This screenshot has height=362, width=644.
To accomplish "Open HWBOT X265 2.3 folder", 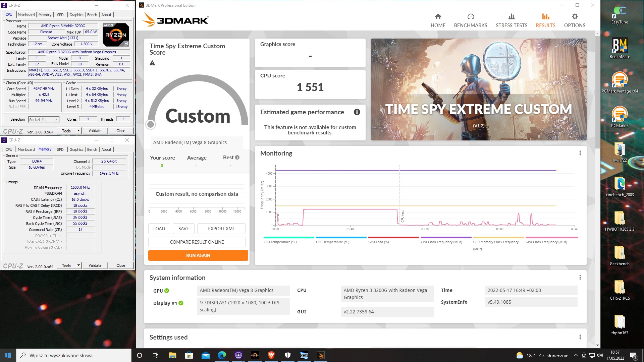I will click(x=620, y=221).
